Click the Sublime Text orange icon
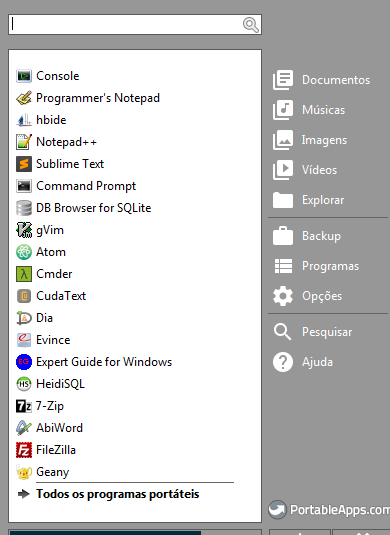This screenshot has width=390, height=535. tap(24, 164)
